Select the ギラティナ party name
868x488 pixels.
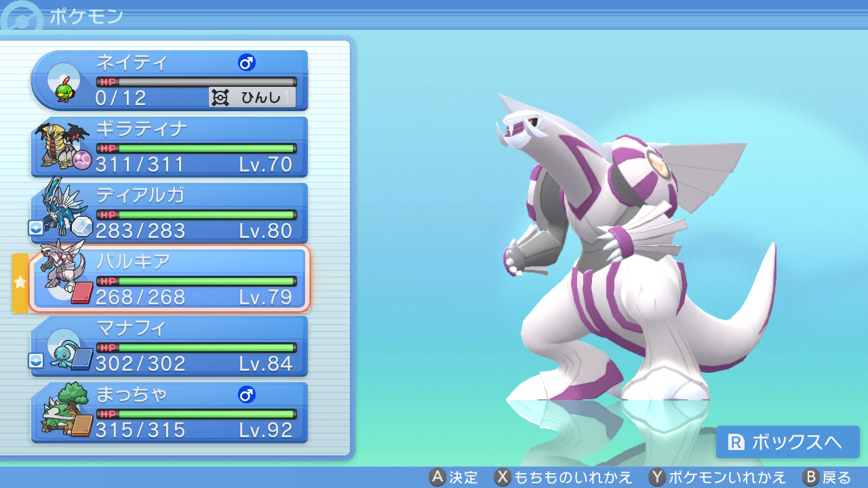click(141, 129)
